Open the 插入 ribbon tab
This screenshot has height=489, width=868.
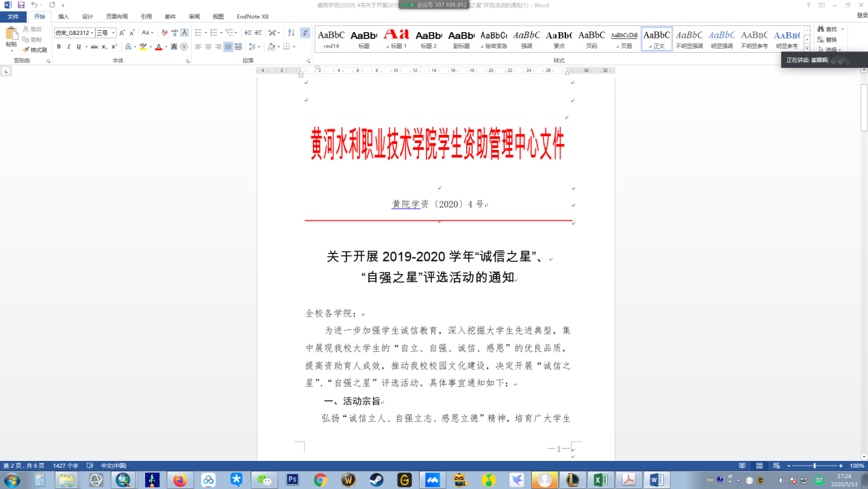point(64,16)
